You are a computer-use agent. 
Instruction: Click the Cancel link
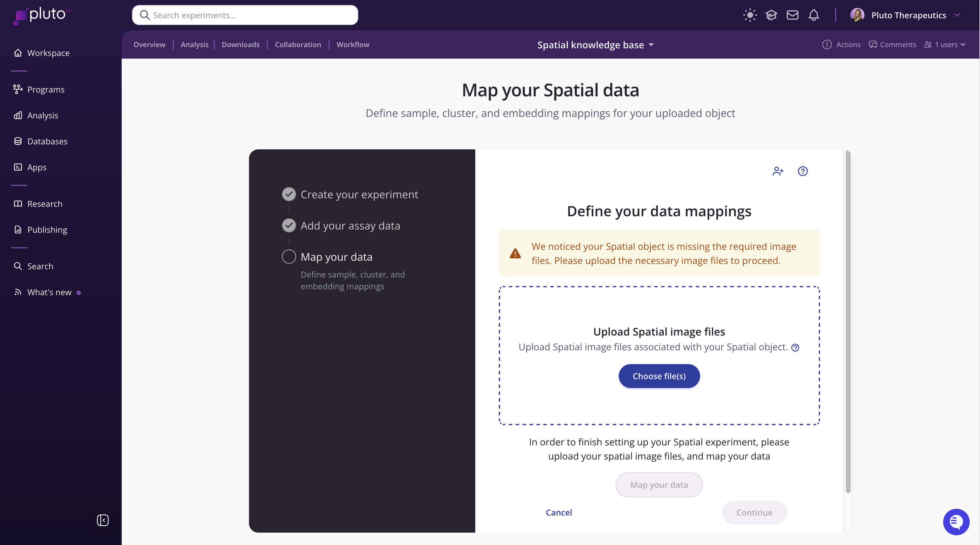coord(559,512)
